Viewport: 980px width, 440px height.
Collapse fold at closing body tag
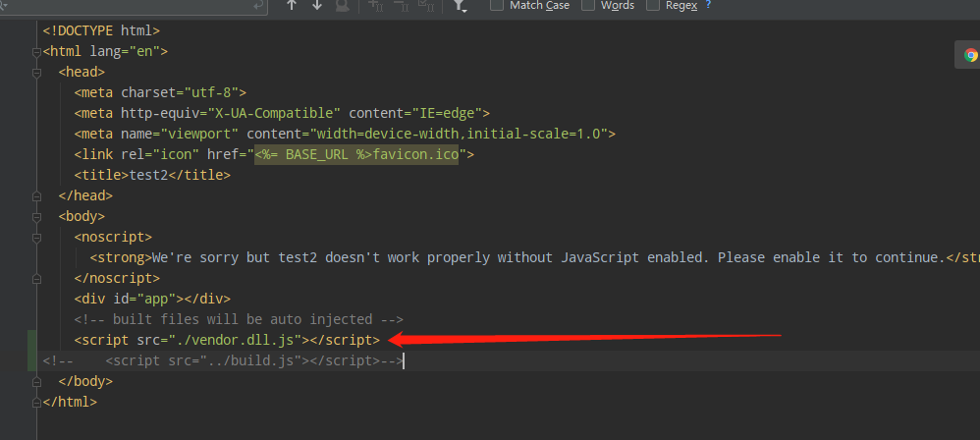[x=37, y=382]
